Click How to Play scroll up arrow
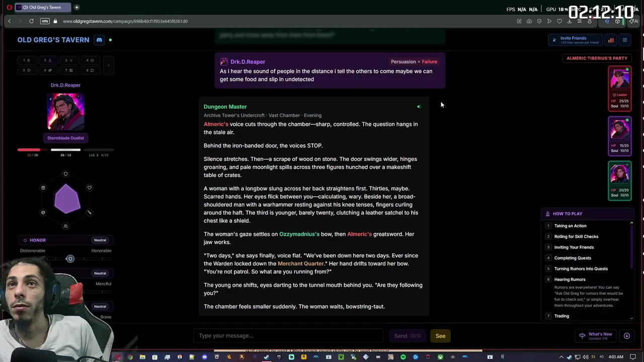 [x=631, y=223]
